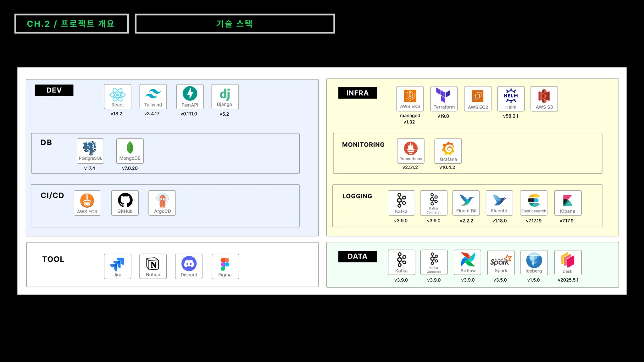This screenshot has height=362, width=644.
Task: Select the AWS S3 icon
Action: 544,99
